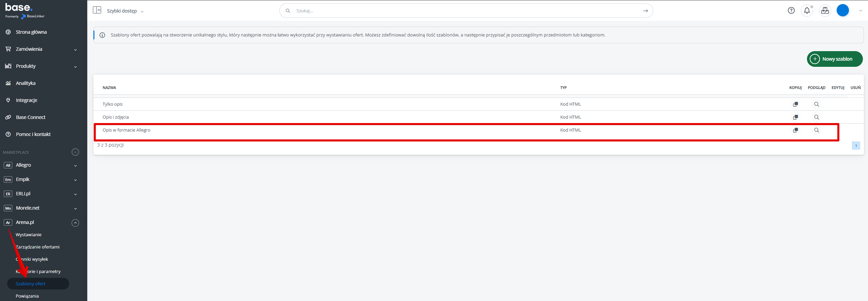Open the icon next to notifications bell
868x301 pixels.
pos(825,11)
